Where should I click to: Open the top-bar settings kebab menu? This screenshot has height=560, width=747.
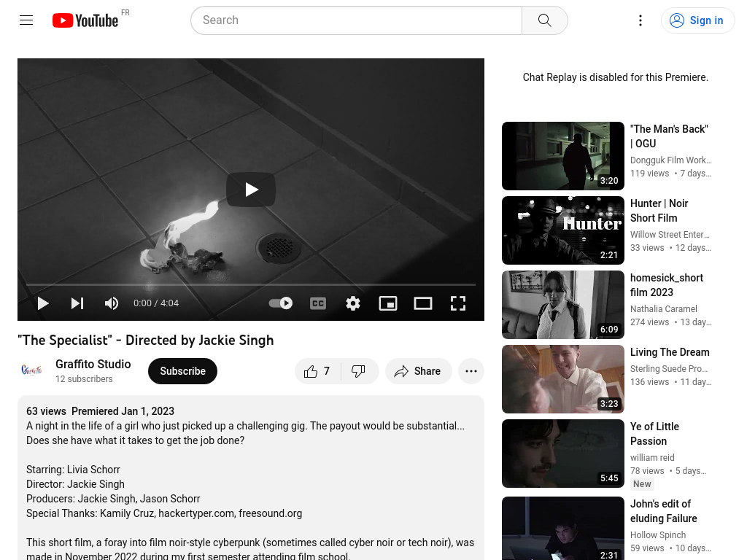pos(640,20)
